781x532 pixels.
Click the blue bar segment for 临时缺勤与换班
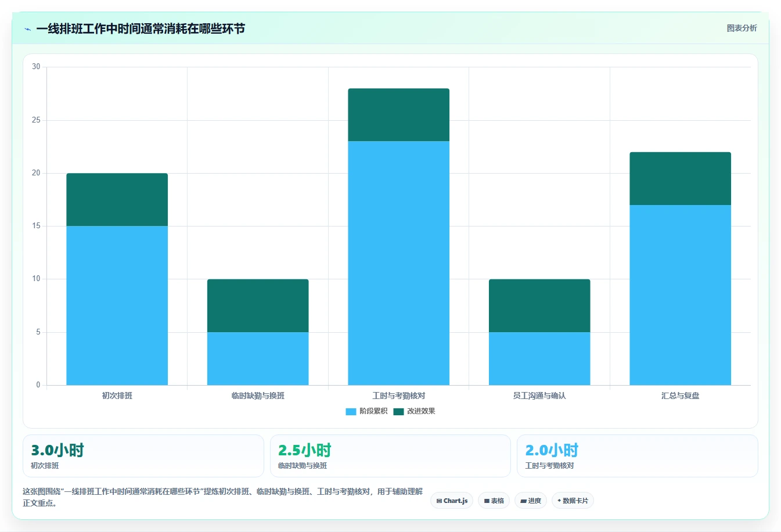pyautogui.click(x=258, y=358)
